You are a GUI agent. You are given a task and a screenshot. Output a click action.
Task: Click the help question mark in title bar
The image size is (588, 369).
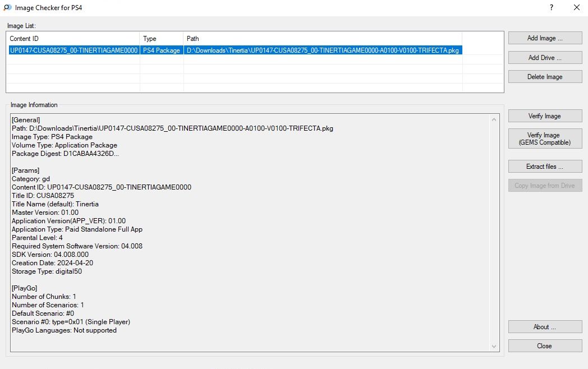pyautogui.click(x=551, y=7)
